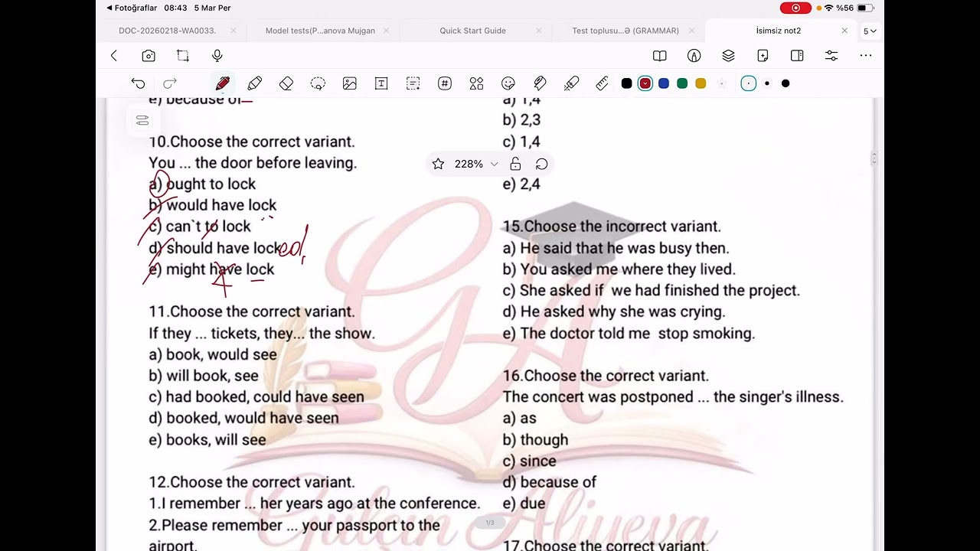Undo the last stroke

pos(138,83)
